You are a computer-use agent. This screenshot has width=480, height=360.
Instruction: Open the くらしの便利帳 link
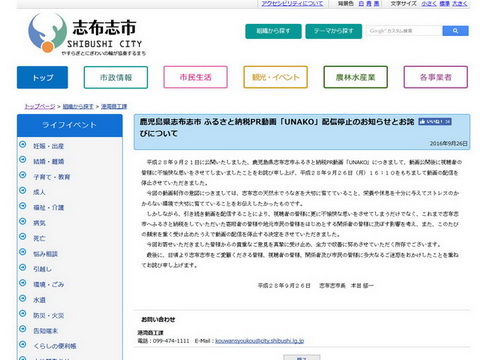55,346
